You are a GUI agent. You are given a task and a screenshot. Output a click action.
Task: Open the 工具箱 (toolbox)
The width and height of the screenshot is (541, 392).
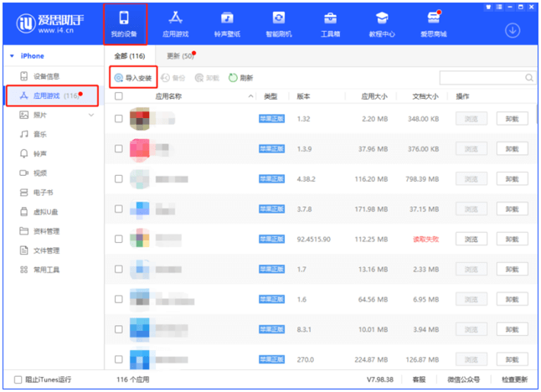point(330,23)
